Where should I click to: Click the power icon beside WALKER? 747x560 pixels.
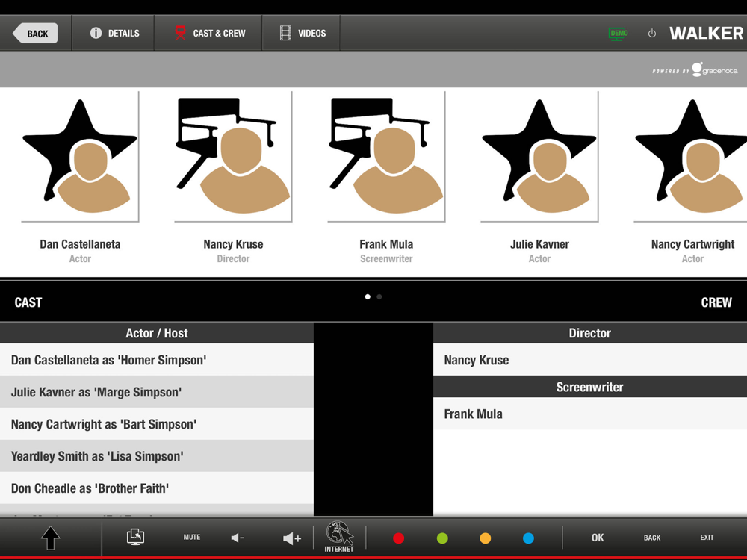[652, 34]
